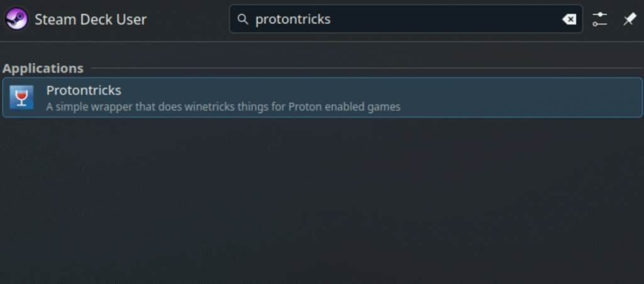Focus the search field containing protontricks
Viewport: 644px width, 284px height.
pos(406,19)
